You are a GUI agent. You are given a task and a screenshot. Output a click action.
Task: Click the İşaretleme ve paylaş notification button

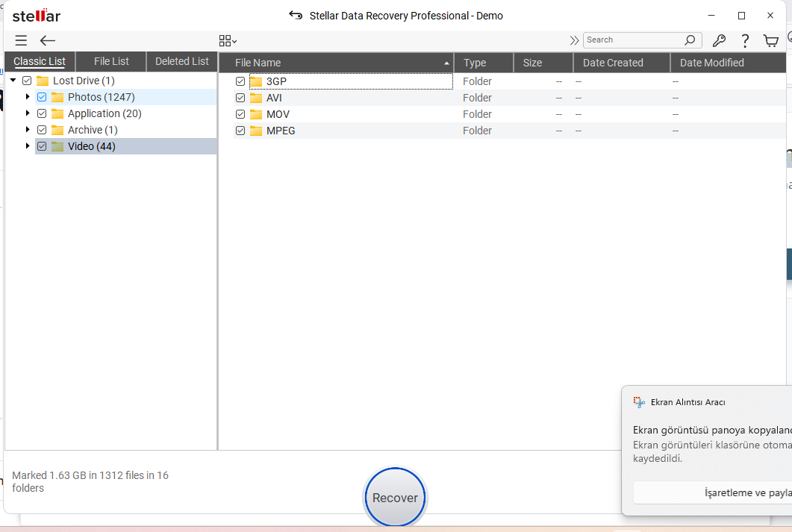coord(713,492)
